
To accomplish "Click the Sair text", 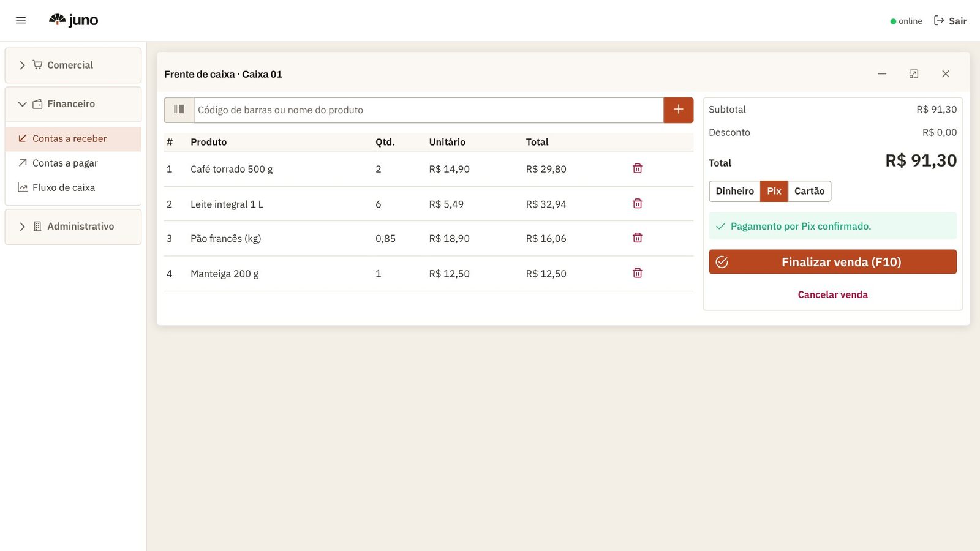I will [x=958, y=21].
